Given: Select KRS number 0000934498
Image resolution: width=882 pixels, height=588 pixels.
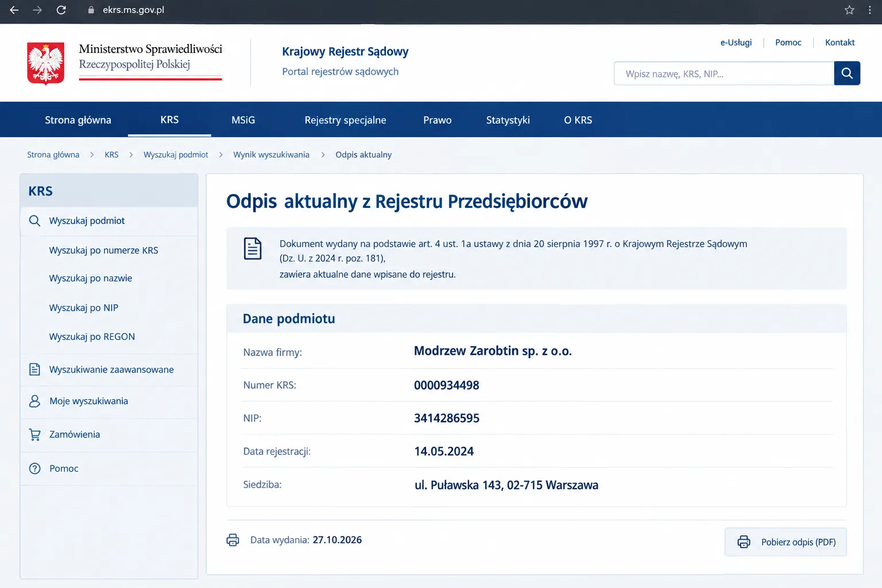Looking at the screenshot, I should pyautogui.click(x=446, y=385).
